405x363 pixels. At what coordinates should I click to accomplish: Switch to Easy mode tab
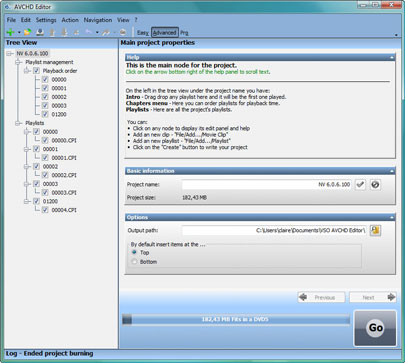click(142, 33)
